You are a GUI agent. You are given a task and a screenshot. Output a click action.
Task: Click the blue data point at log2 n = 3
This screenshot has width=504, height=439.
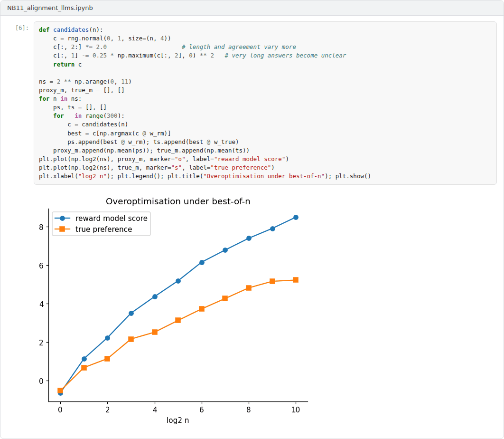tap(131, 314)
